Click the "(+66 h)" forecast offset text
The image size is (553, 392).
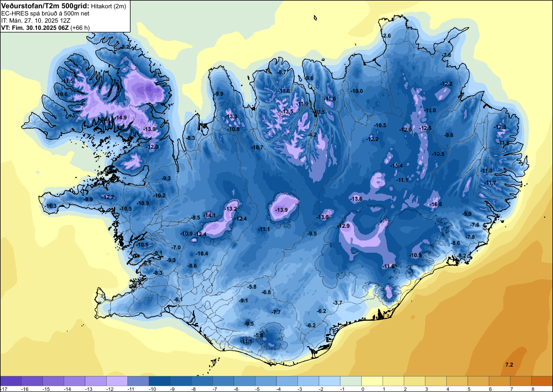tap(80, 28)
